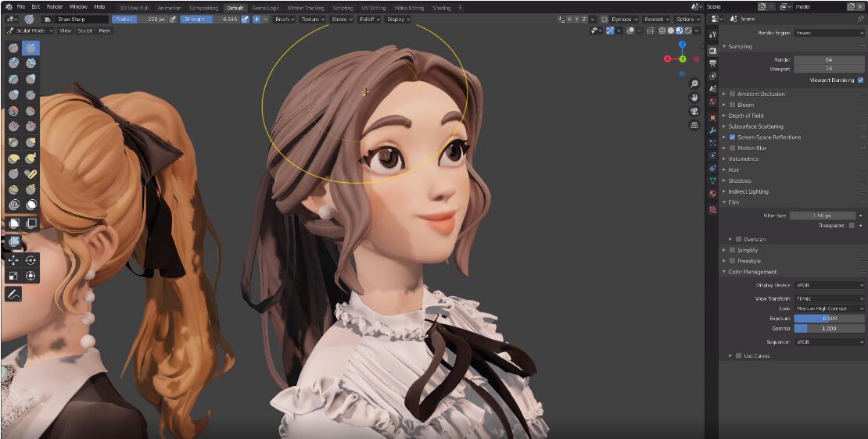Screen dimensions: 868x439
Task: Select the Draw Sharp brush tool
Action: click(x=30, y=48)
